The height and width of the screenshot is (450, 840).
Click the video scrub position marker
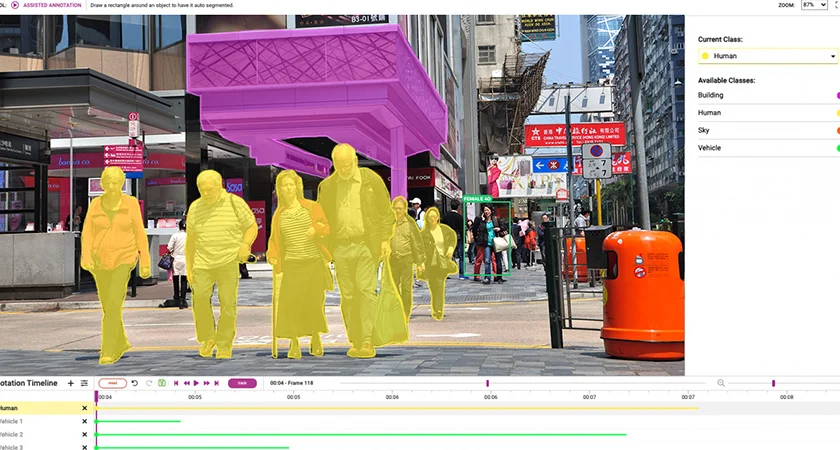click(x=488, y=383)
